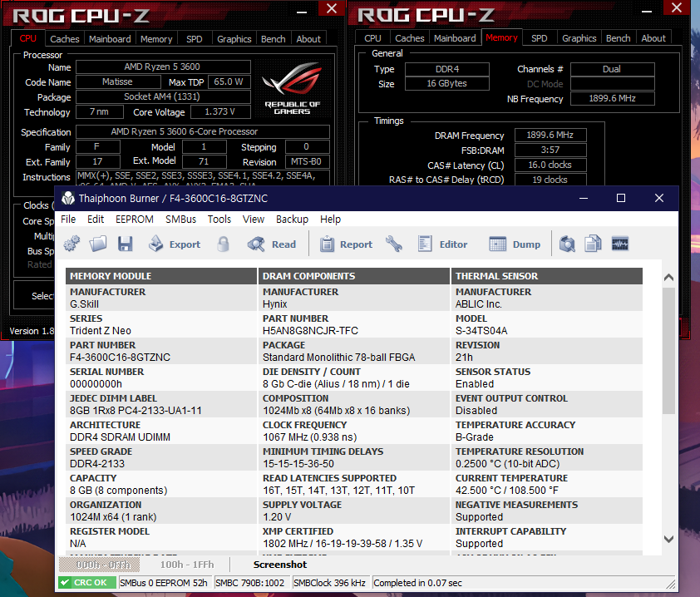Screen dimensions: 700x597
Task: Click the copy pages icon in toolbar
Action: 594,244
